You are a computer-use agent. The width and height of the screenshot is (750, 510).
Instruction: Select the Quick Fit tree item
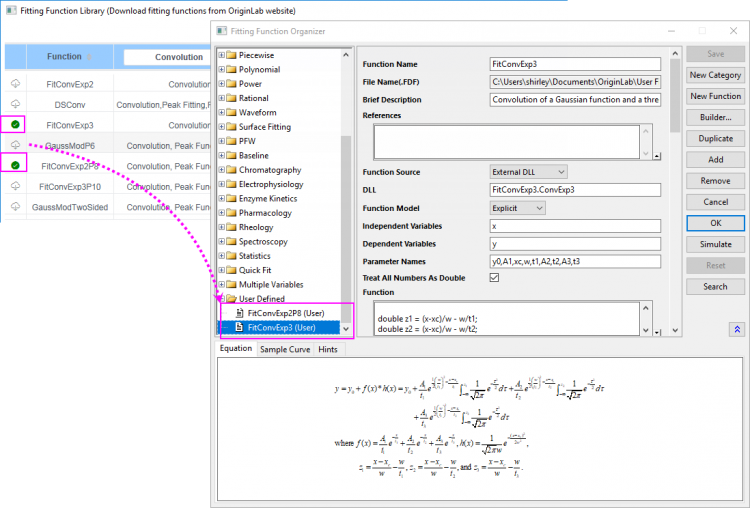pos(255,270)
